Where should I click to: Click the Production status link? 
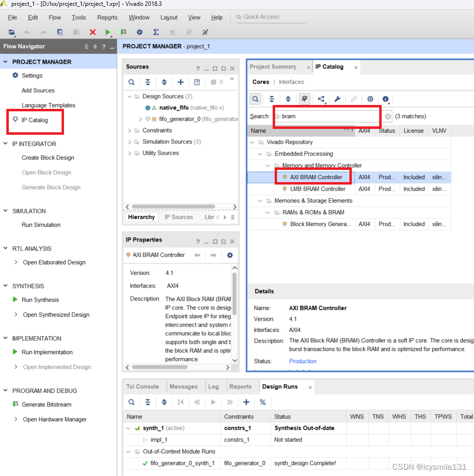(302, 361)
